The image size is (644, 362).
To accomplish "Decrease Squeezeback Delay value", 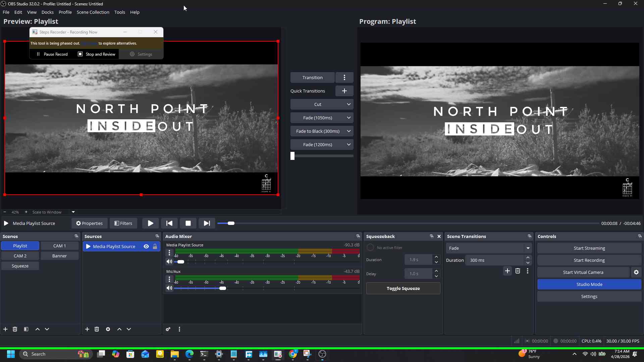I will click(436, 276).
